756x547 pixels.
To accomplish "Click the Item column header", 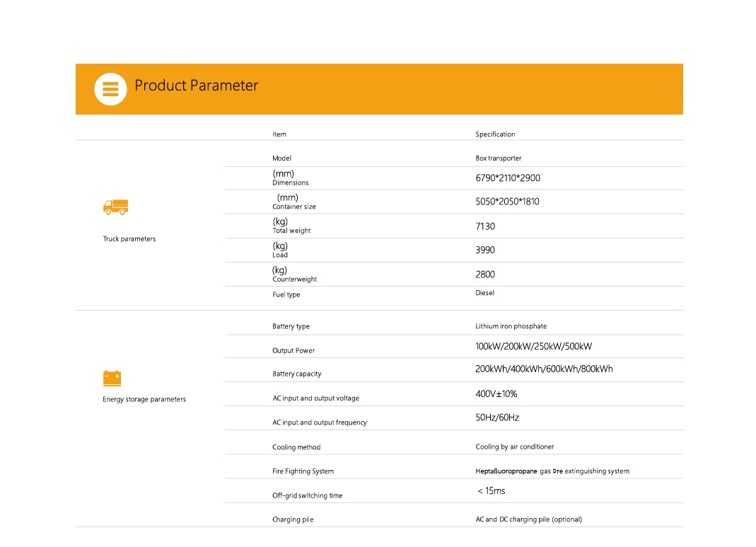I will (279, 134).
